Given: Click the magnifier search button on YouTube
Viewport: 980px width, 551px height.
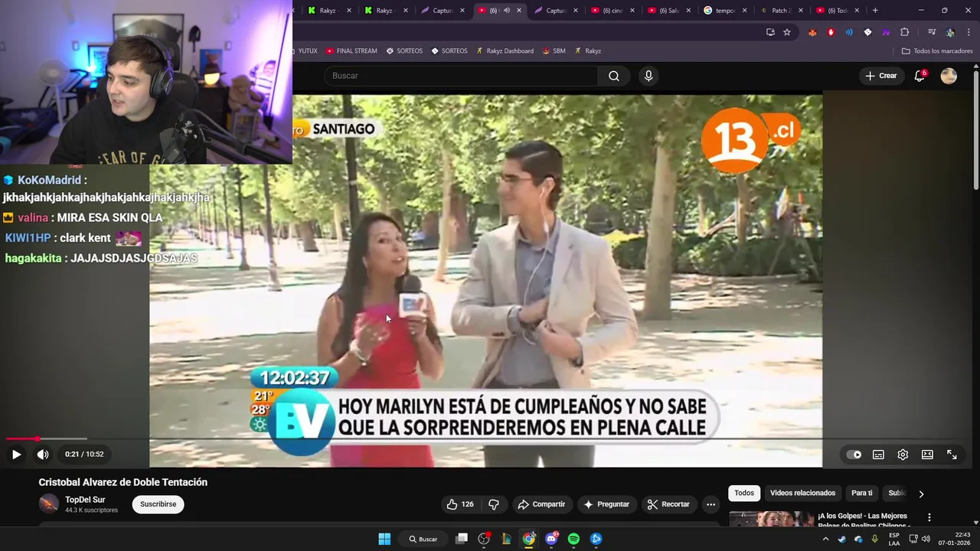Looking at the screenshot, I should tap(613, 76).
